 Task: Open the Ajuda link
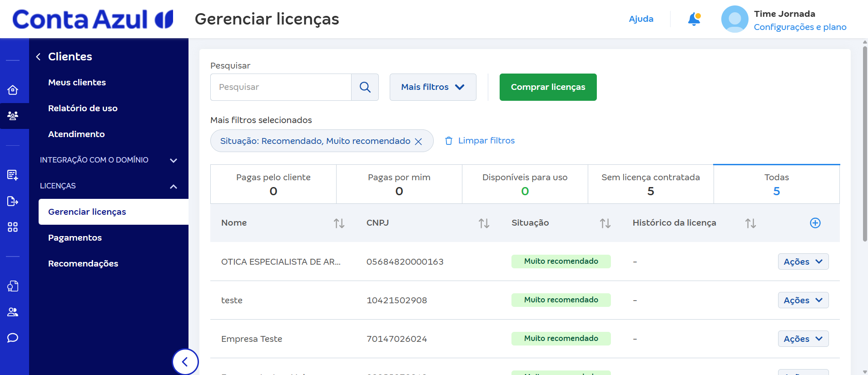coord(641,19)
